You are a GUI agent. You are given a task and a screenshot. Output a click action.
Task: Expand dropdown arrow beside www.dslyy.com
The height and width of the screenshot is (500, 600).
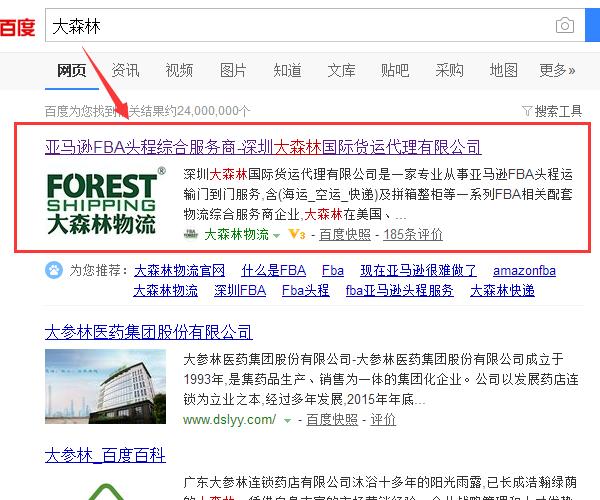[x=287, y=421]
